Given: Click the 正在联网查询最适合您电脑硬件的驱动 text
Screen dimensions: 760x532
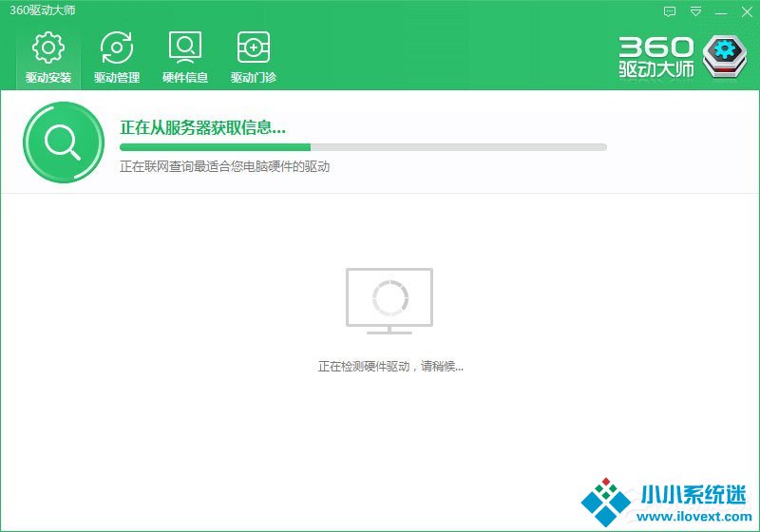Looking at the screenshot, I should [x=225, y=166].
